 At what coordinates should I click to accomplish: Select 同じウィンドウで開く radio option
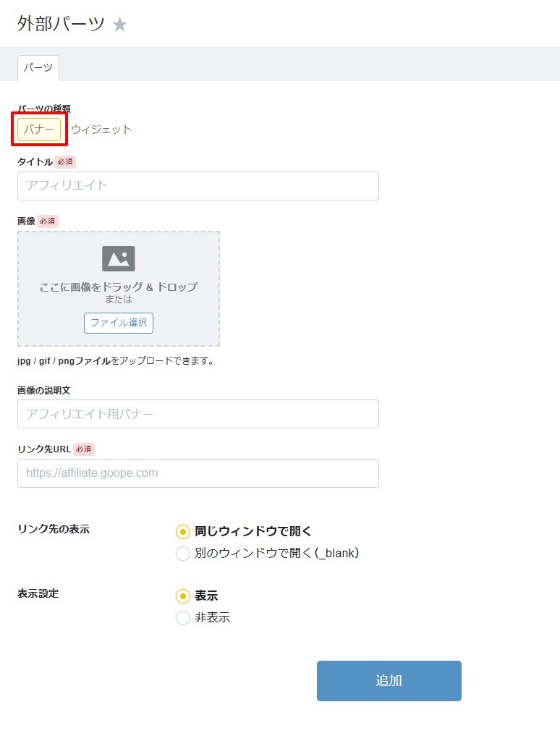[183, 532]
